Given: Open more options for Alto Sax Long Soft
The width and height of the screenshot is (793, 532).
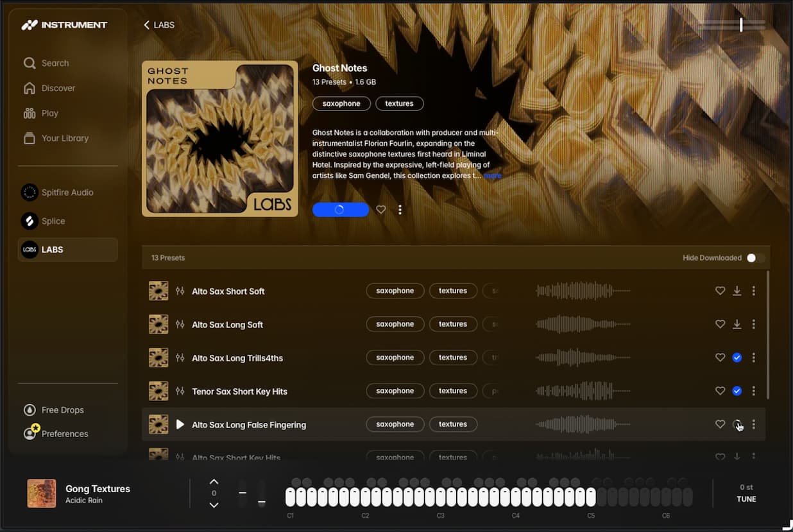Looking at the screenshot, I should 754,324.
